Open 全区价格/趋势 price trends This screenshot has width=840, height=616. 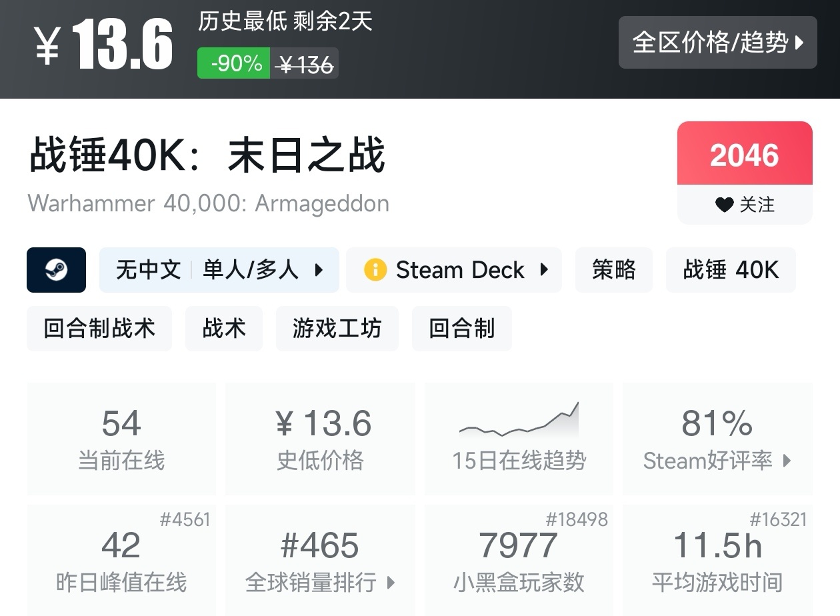tap(718, 43)
